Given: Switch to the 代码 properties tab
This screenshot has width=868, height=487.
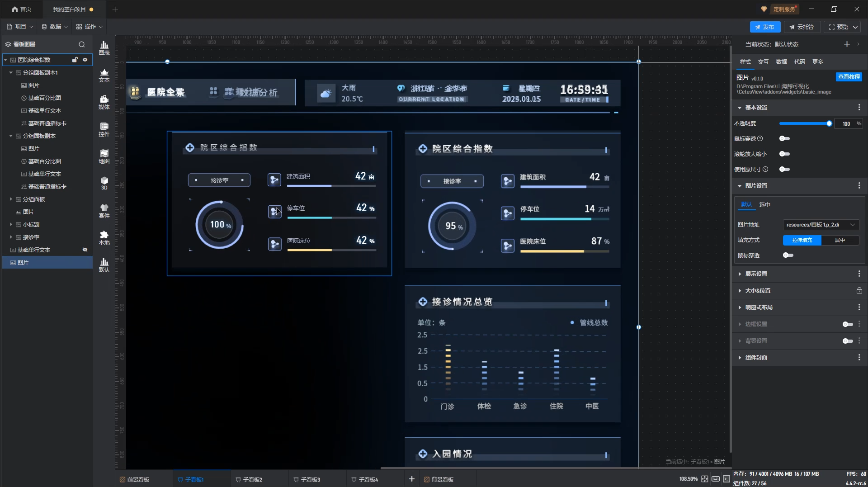Looking at the screenshot, I should pyautogui.click(x=800, y=62).
